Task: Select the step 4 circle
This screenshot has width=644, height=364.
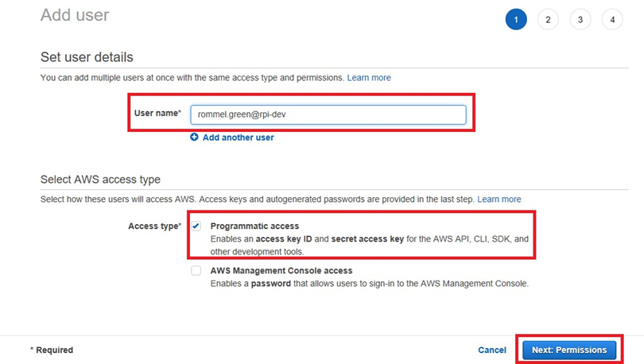Action: [x=612, y=20]
